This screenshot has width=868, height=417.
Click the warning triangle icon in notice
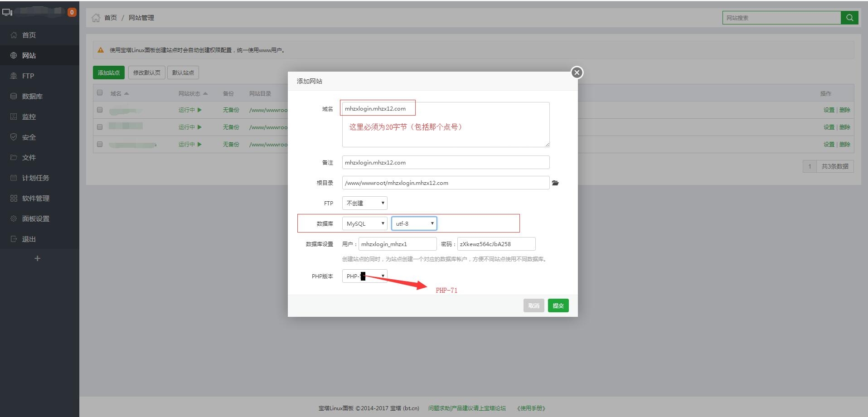pyautogui.click(x=101, y=50)
